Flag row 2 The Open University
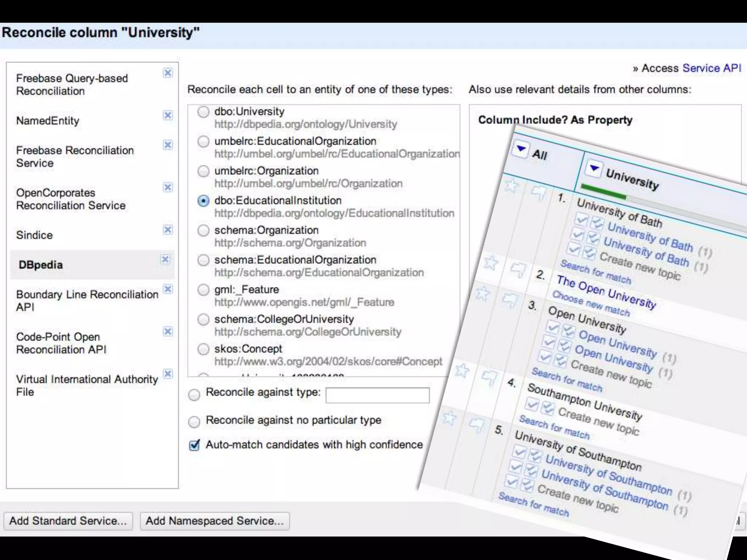The height and width of the screenshot is (560, 747). coord(518,270)
